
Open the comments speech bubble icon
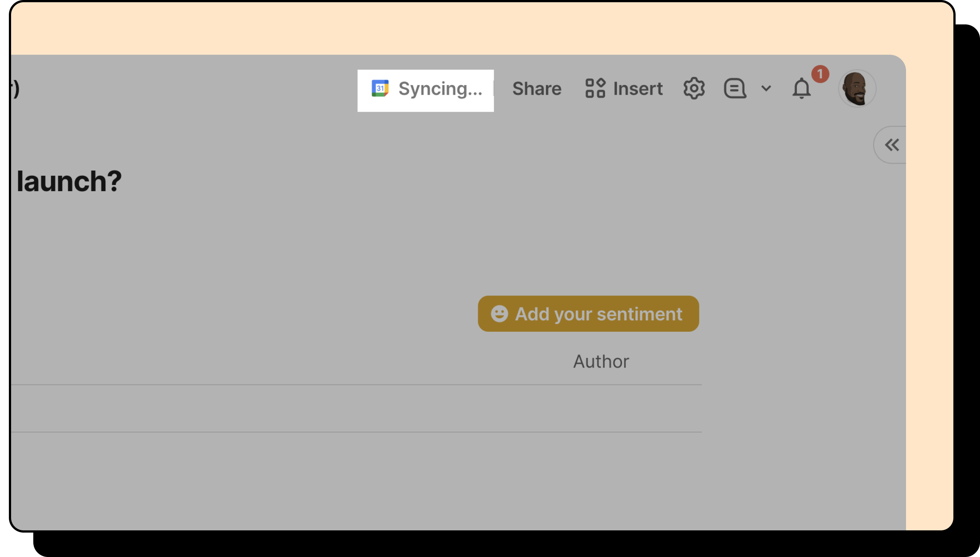pos(735,89)
